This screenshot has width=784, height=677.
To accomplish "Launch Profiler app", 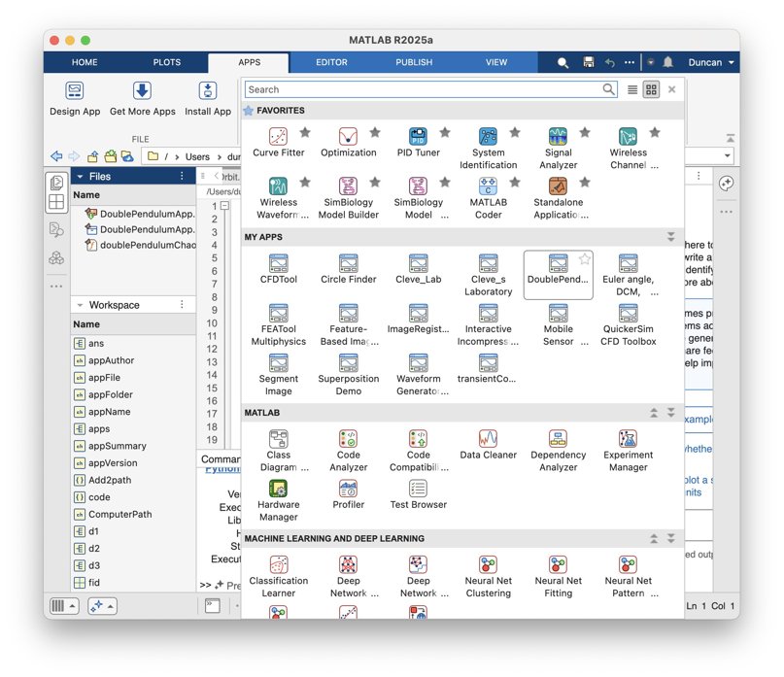I will pos(348,495).
